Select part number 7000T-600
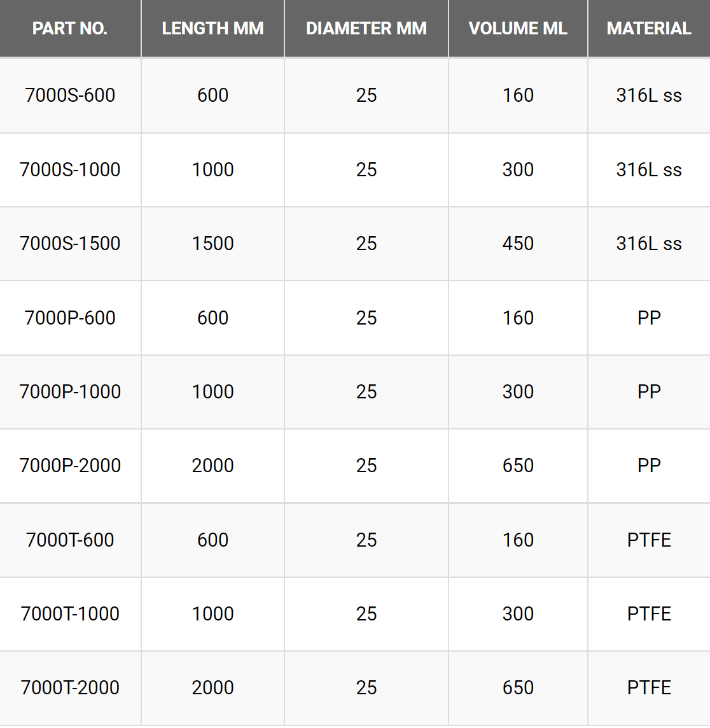Image resolution: width=710 pixels, height=728 pixels. point(69,540)
